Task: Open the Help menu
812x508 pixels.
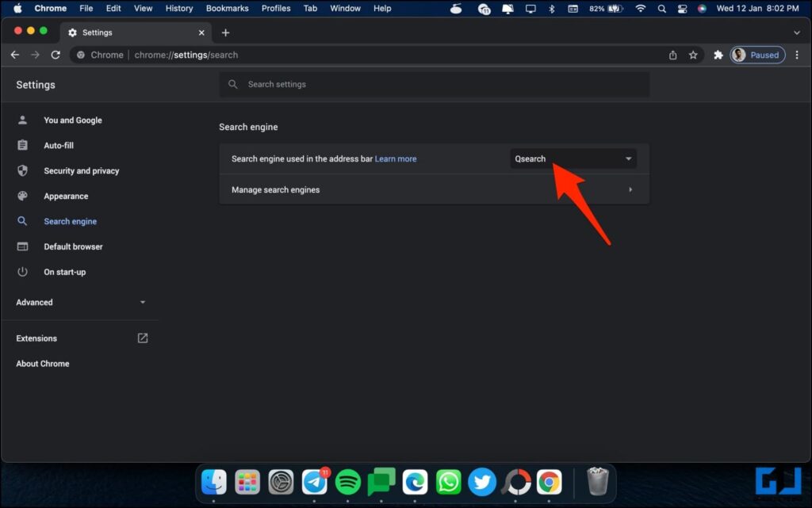Action: tap(382, 8)
